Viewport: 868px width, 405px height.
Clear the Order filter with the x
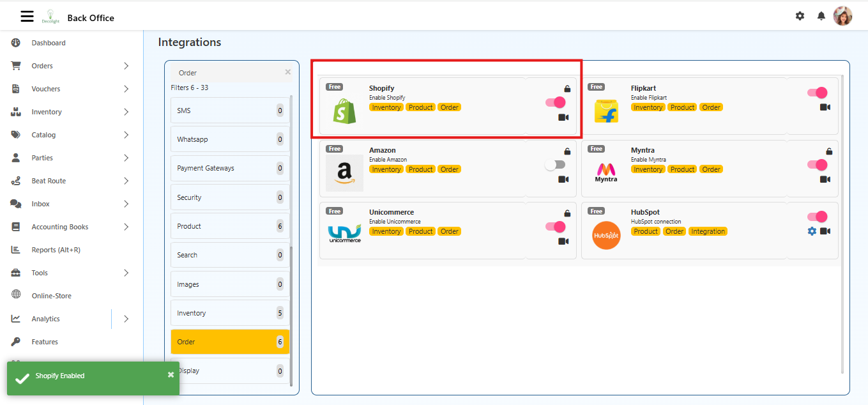tap(287, 72)
